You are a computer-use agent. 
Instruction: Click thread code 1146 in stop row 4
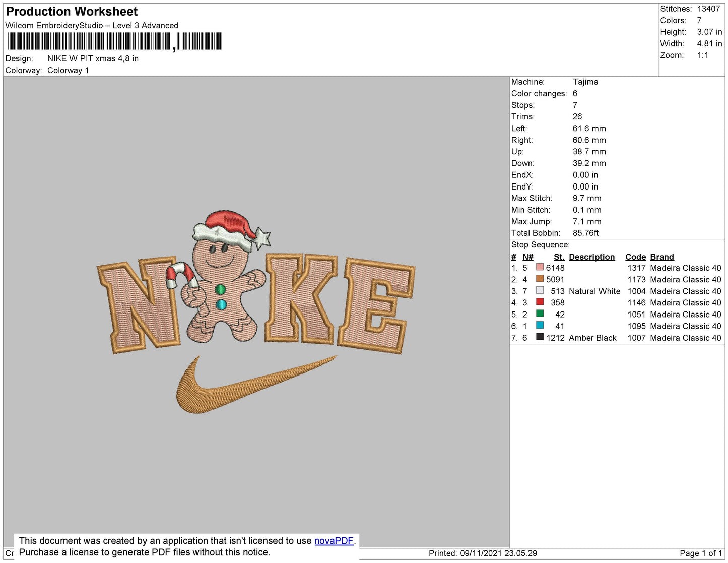click(x=636, y=302)
